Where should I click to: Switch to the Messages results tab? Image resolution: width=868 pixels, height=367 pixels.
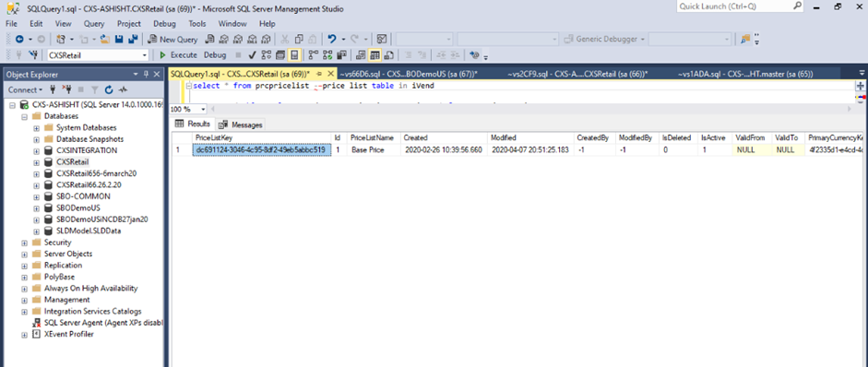click(x=241, y=124)
